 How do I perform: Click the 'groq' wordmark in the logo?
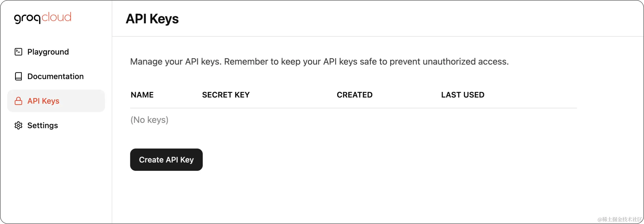(x=27, y=18)
